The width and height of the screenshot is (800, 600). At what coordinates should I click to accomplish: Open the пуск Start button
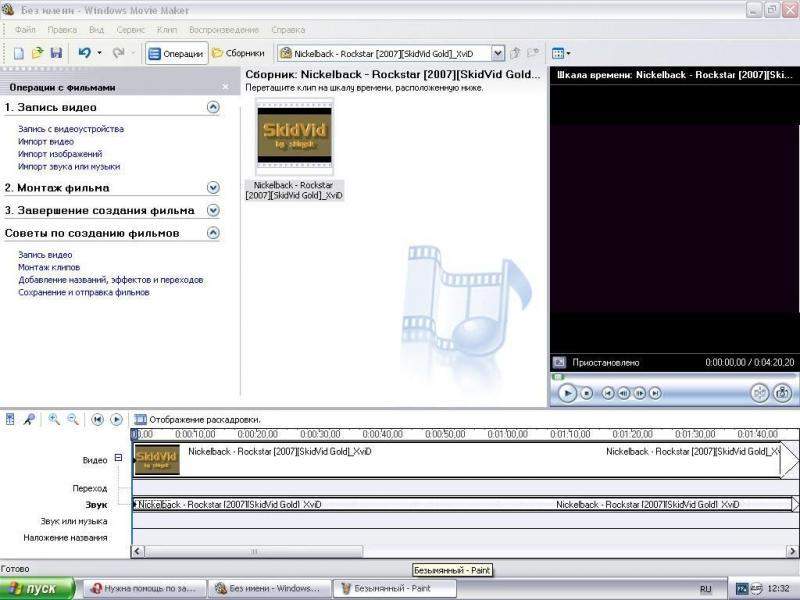pos(37,589)
